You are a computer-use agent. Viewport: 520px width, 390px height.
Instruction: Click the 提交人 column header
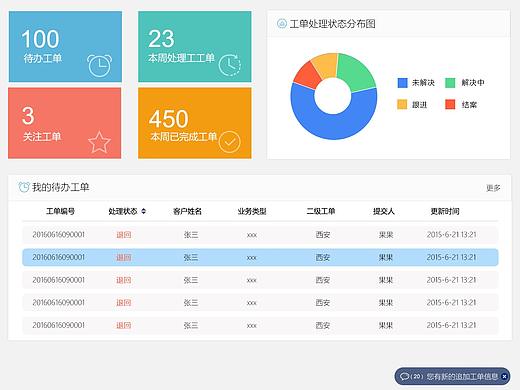point(384,211)
